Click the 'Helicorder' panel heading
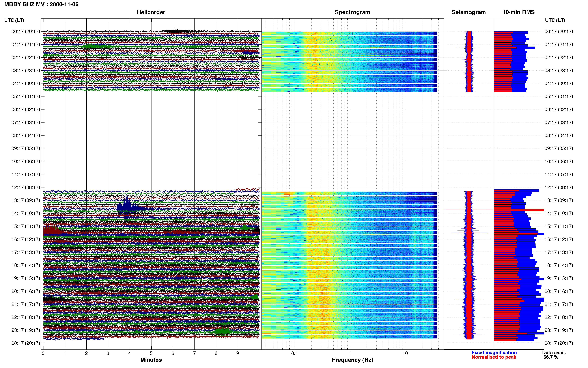This screenshot has width=588, height=368. (x=151, y=12)
